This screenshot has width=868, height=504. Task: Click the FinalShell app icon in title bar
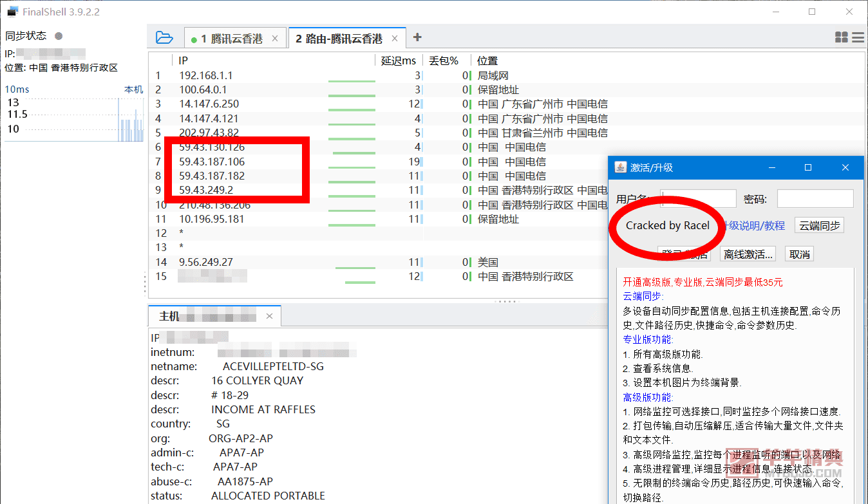click(x=12, y=12)
